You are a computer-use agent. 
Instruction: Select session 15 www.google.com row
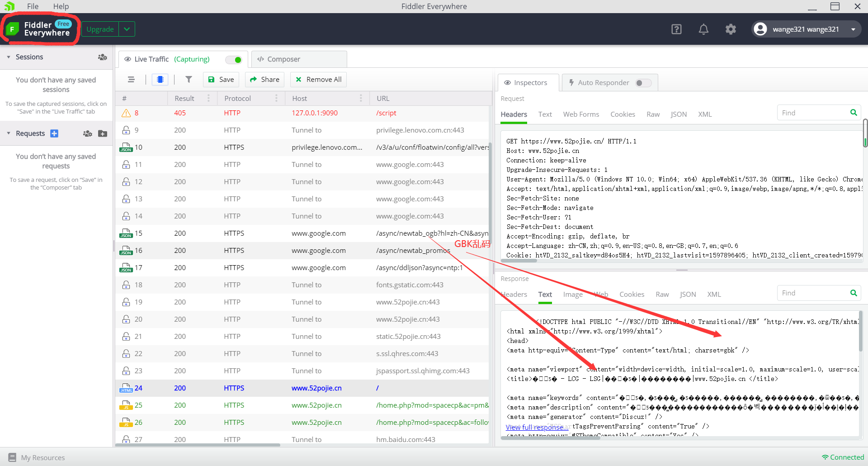point(303,233)
